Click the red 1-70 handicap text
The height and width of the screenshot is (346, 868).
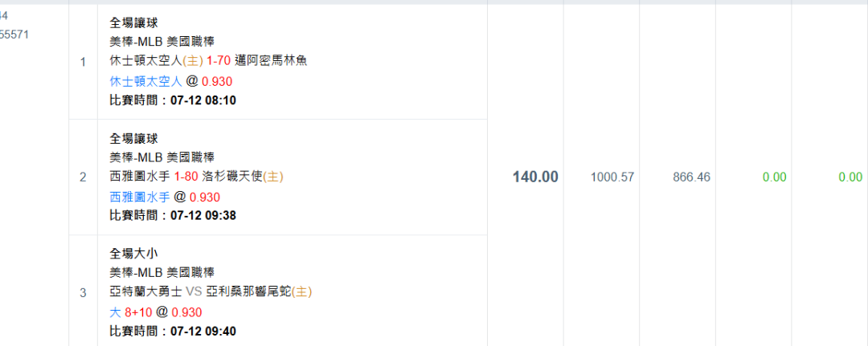218,61
